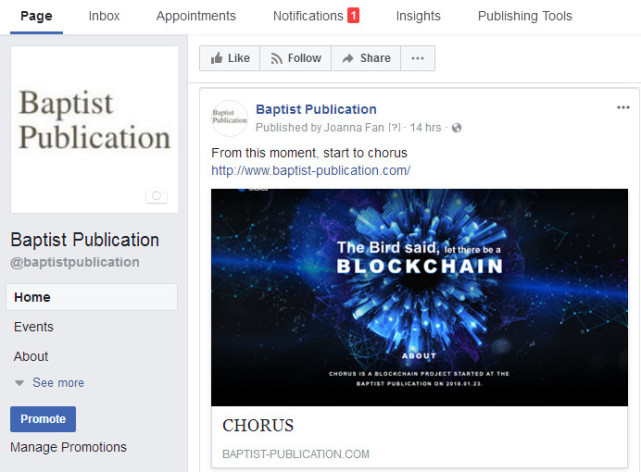
Task: Click the blockchain link preview image
Action: click(419, 297)
